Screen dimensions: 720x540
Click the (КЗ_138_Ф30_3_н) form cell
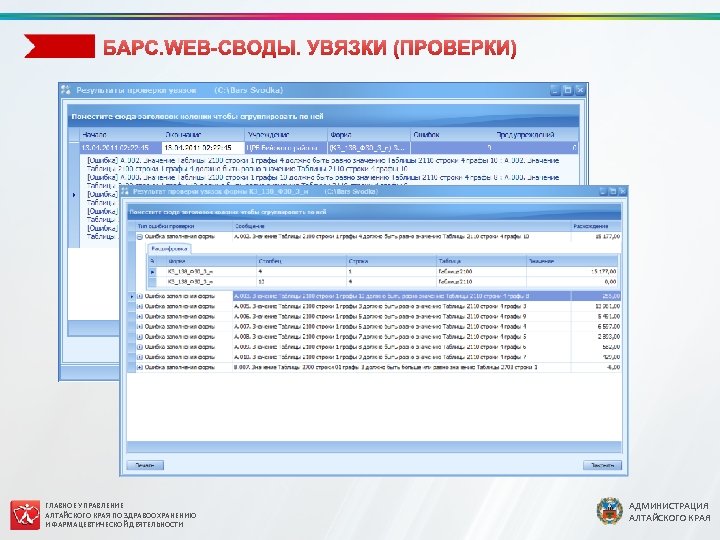(368, 148)
